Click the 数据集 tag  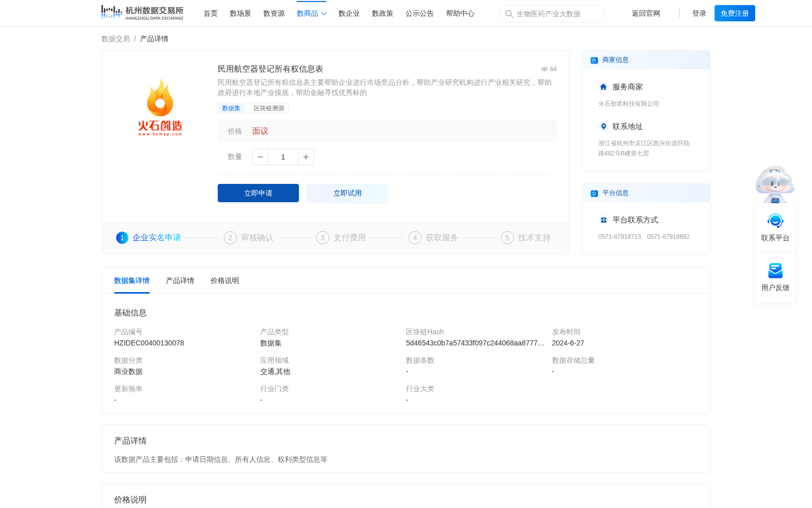pyautogui.click(x=231, y=108)
